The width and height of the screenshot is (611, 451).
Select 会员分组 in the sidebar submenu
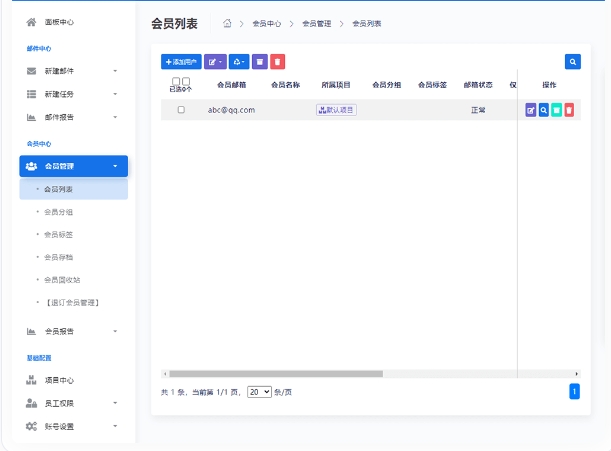pyautogui.click(x=58, y=212)
